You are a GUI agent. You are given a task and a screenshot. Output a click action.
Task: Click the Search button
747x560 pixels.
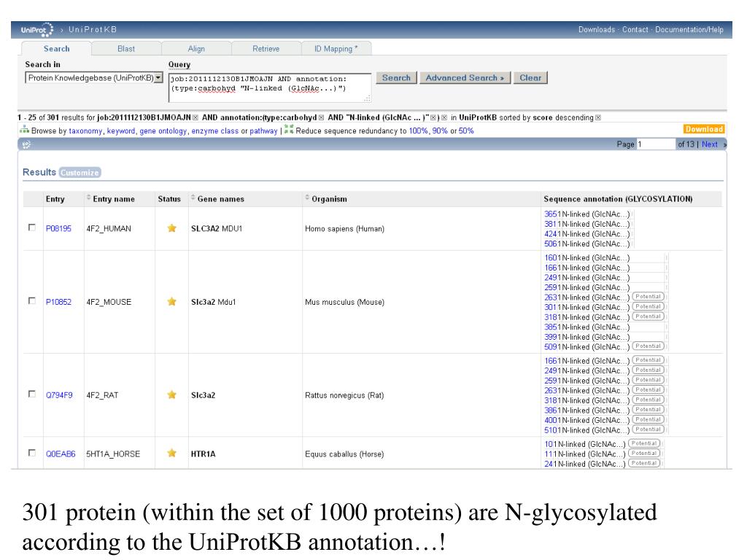[396, 77]
